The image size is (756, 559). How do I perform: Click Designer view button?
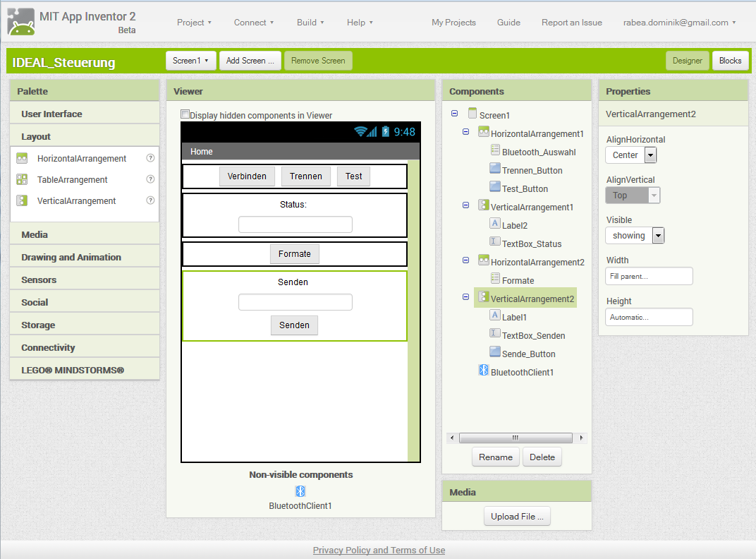pos(688,61)
